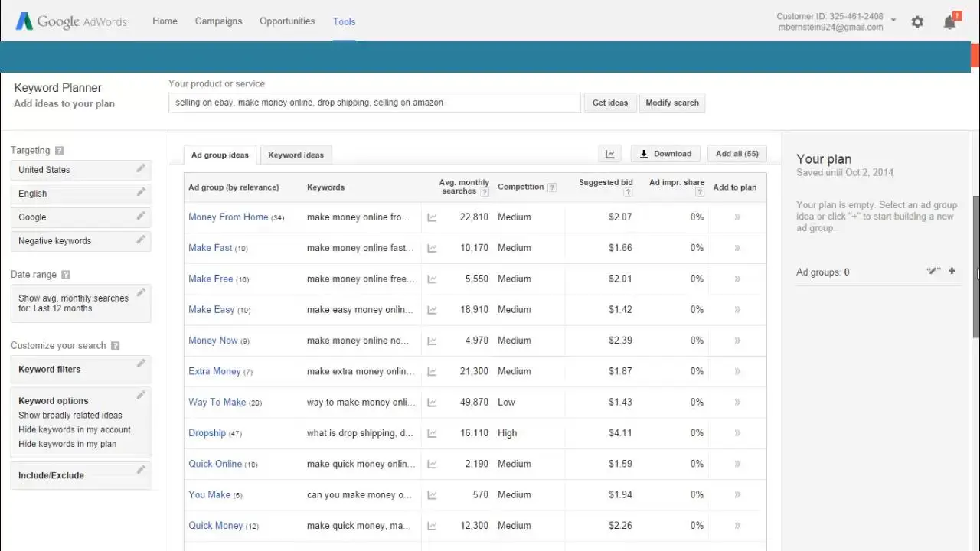
Task: Edit United States targeting pencil icon
Action: coord(141,169)
